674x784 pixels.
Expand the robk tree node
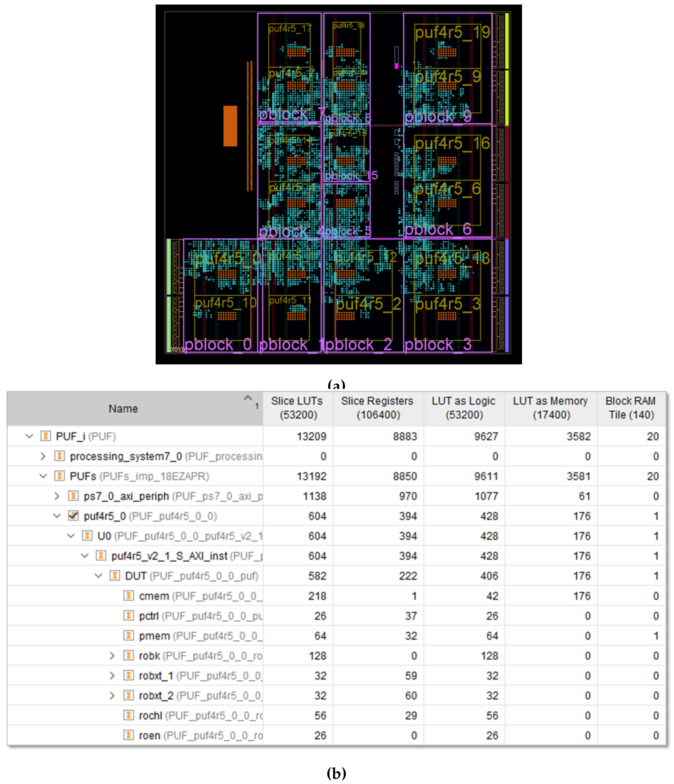click(x=112, y=655)
